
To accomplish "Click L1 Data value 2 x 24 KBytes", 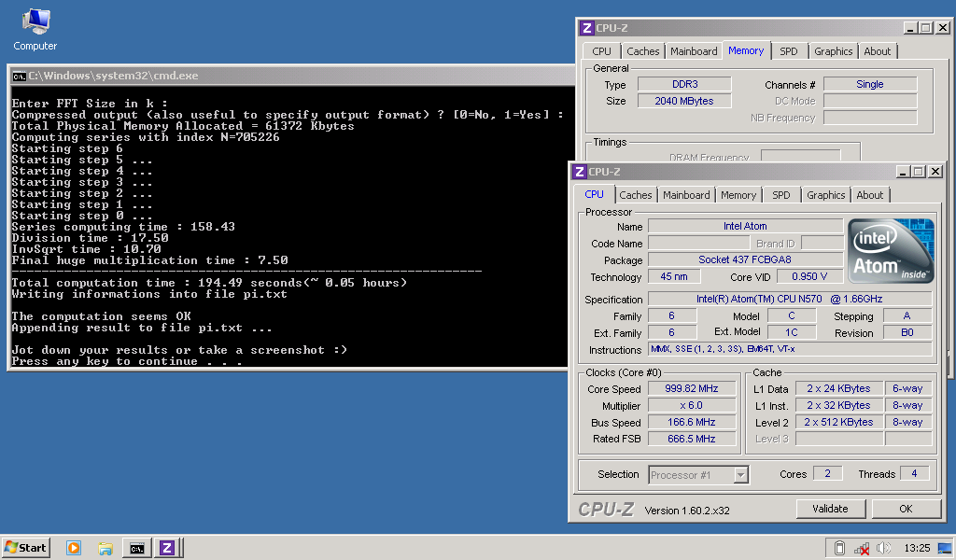I will [x=838, y=389].
